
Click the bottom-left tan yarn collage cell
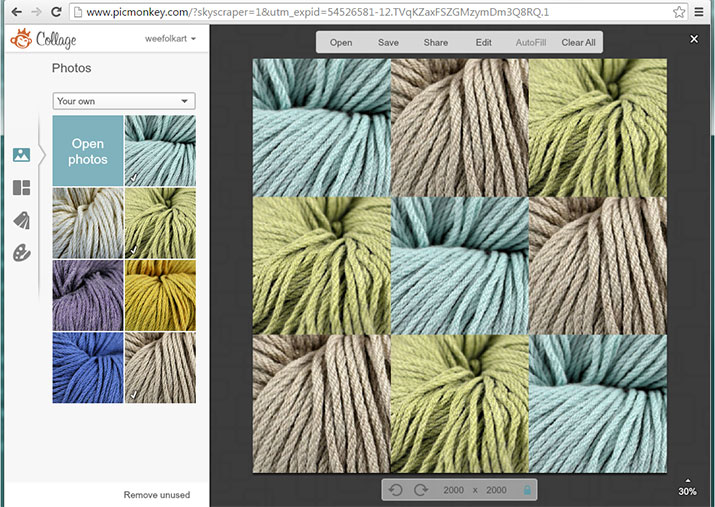[321, 404]
